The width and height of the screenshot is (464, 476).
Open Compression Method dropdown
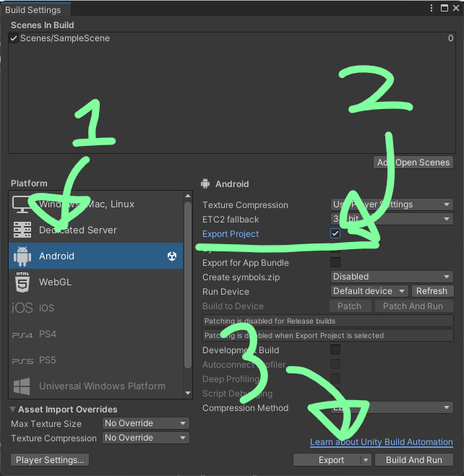coord(392,407)
